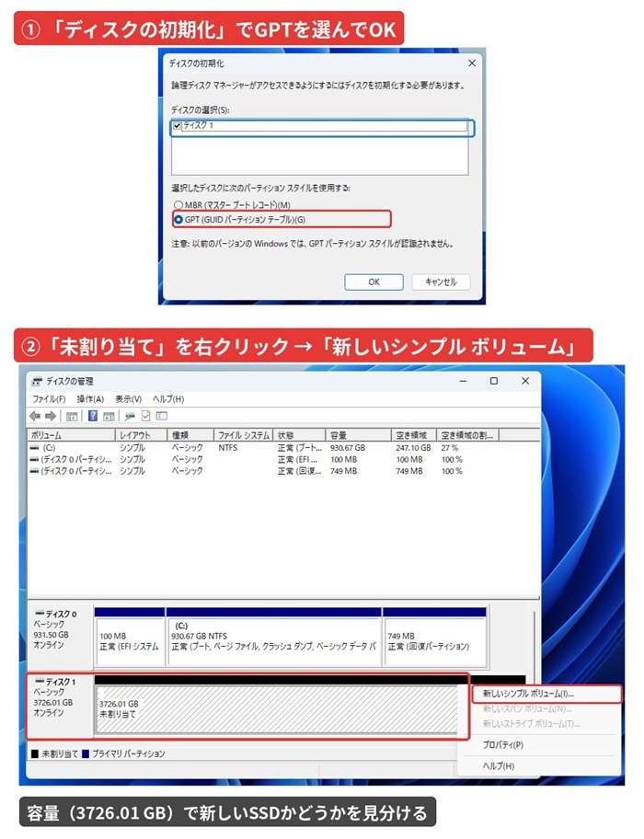Click the 正常 (EFI ... status cell
Screen dimensions: 644x839
pos(297,460)
